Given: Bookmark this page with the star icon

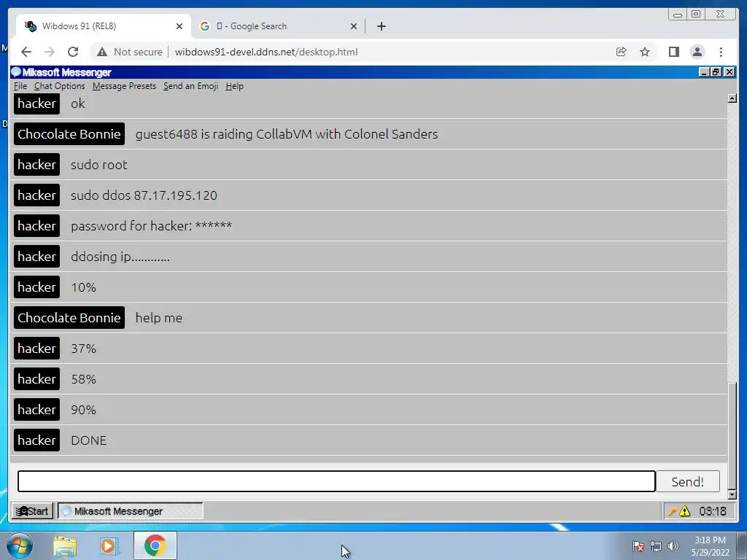Looking at the screenshot, I should click(x=645, y=52).
